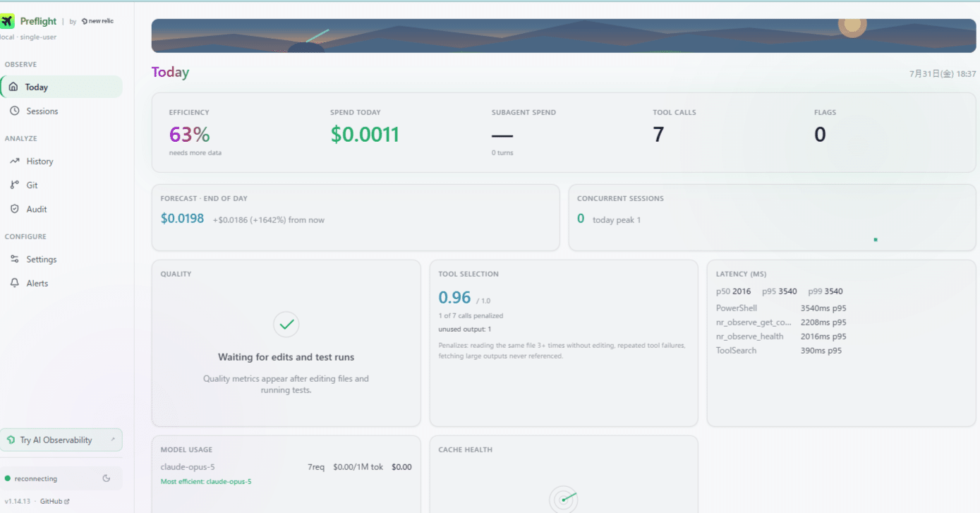Image resolution: width=980 pixels, height=513 pixels.
Task: Click the green connection status dot
Action: coord(8,478)
